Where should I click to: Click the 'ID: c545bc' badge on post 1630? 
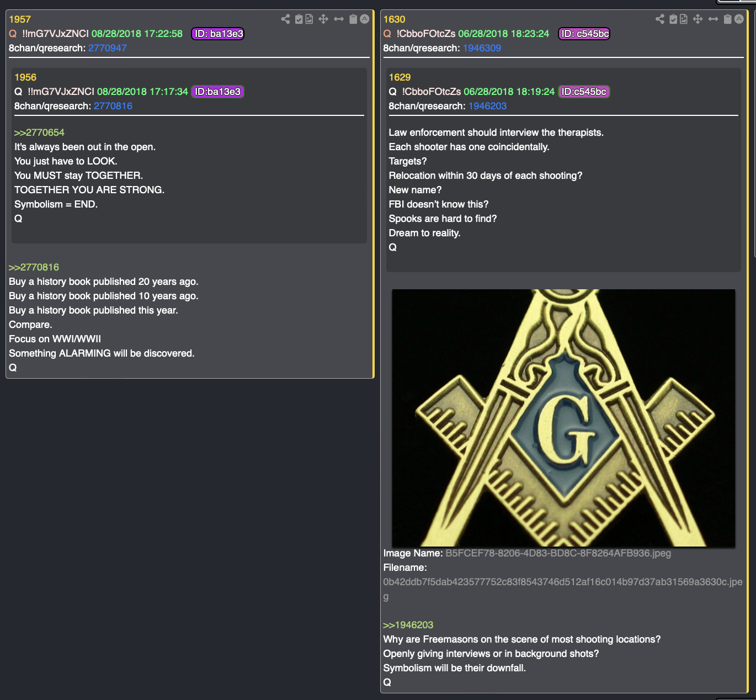point(584,34)
